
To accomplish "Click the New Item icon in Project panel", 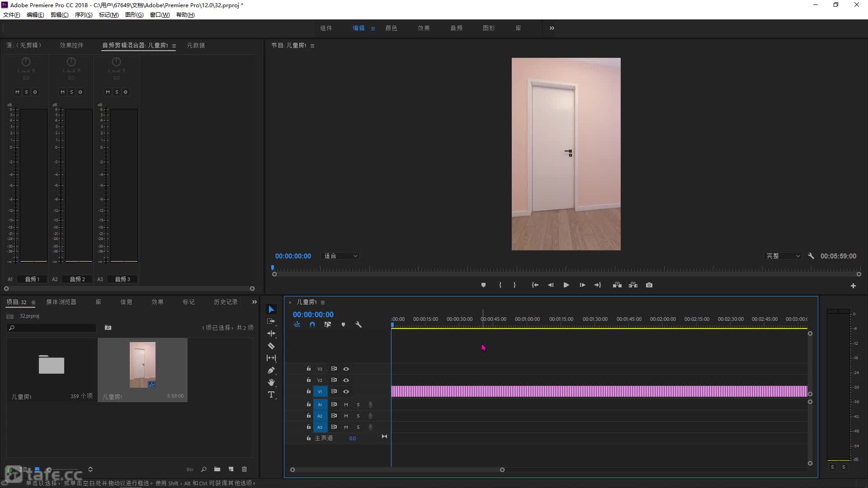I will click(231, 469).
